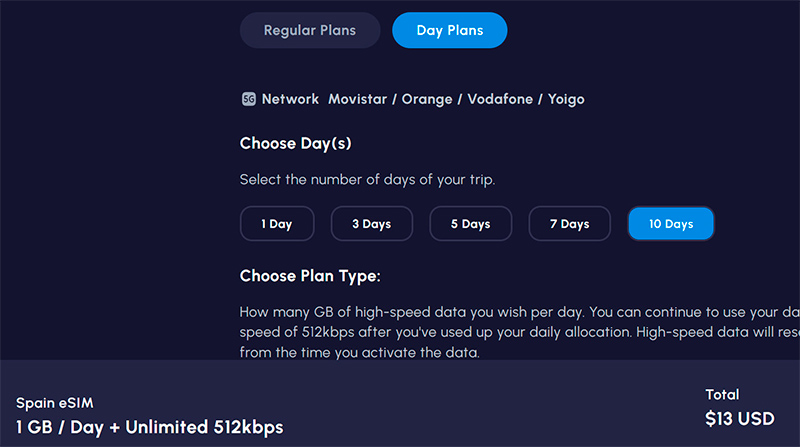800x447 pixels.
Task: Switch to the Regular Plans tab
Action: (310, 30)
